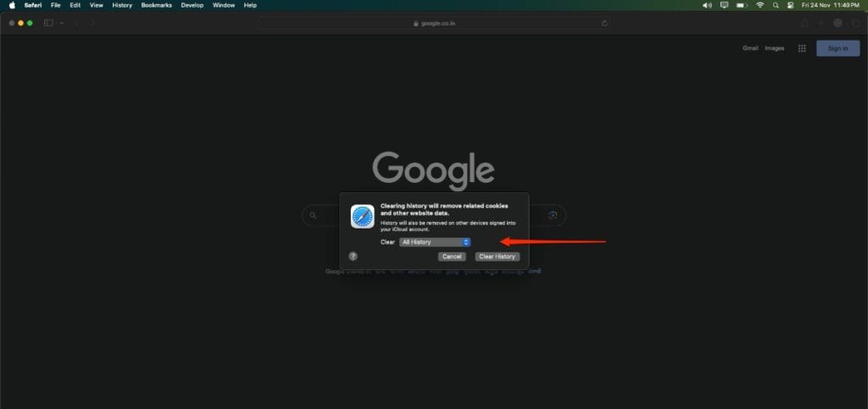
Task: Open the Bookmarks menu
Action: 157,5
